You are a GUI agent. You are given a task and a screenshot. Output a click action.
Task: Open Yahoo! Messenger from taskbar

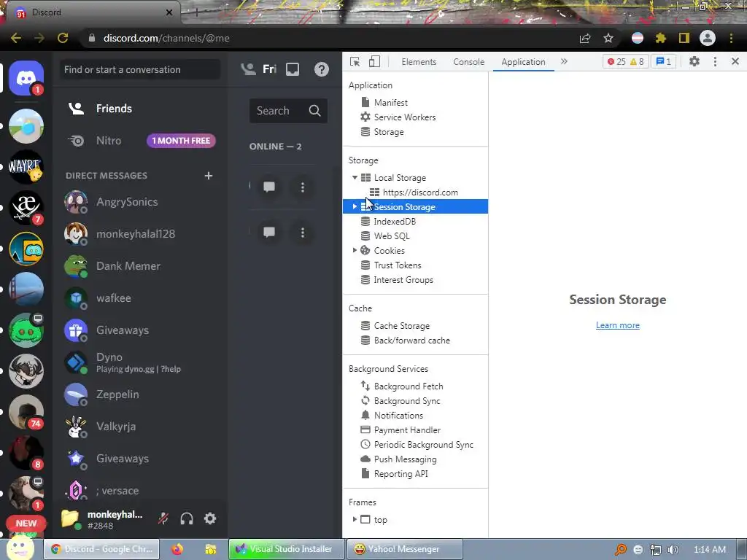point(404,549)
